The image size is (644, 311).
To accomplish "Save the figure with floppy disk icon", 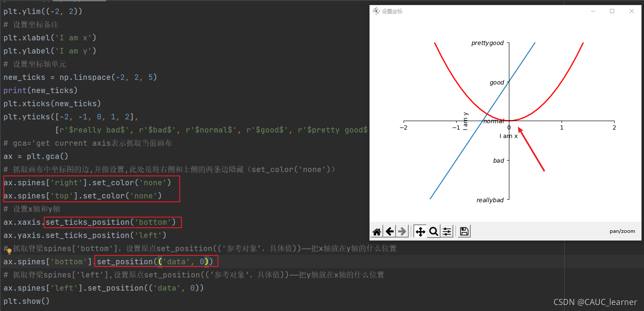I will coord(464,232).
